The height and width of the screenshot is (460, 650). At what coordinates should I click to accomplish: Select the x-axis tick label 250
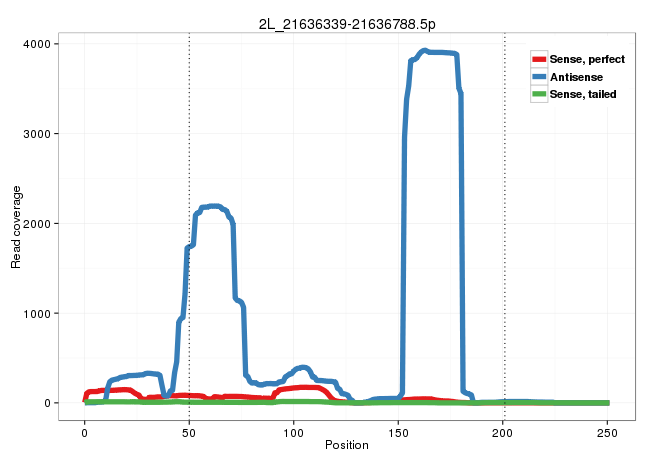tap(608, 430)
